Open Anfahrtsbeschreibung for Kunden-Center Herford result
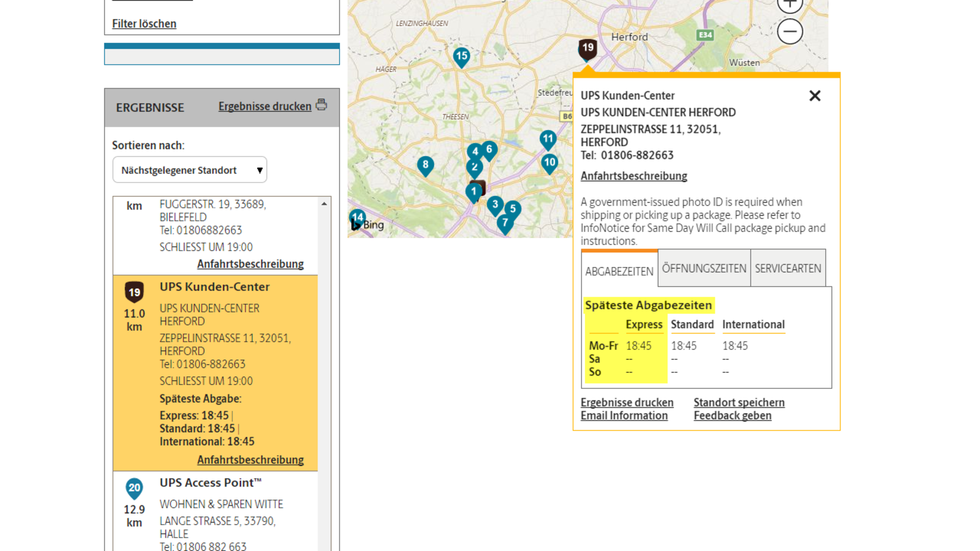The image size is (980, 551). point(250,460)
